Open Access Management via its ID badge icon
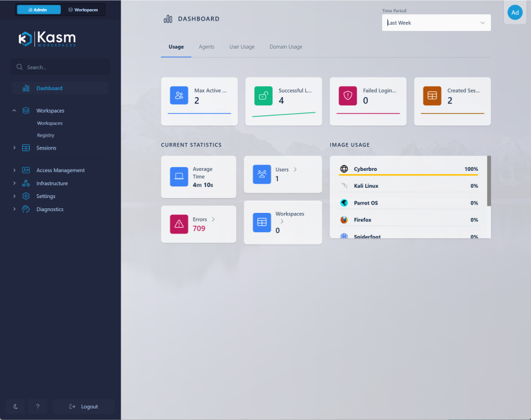The width and height of the screenshot is (531, 420). click(x=26, y=170)
